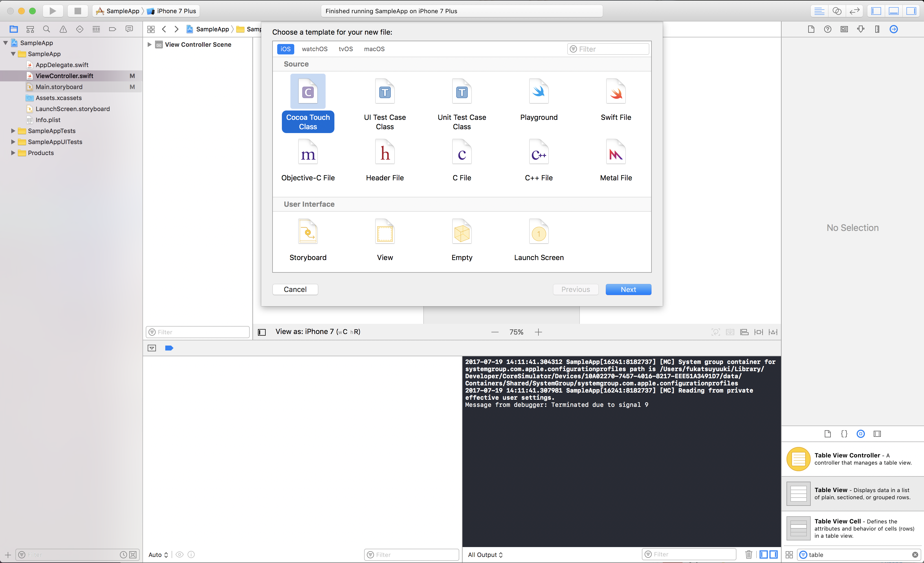
Task: Open the Code Snippet library
Action: 844,434
